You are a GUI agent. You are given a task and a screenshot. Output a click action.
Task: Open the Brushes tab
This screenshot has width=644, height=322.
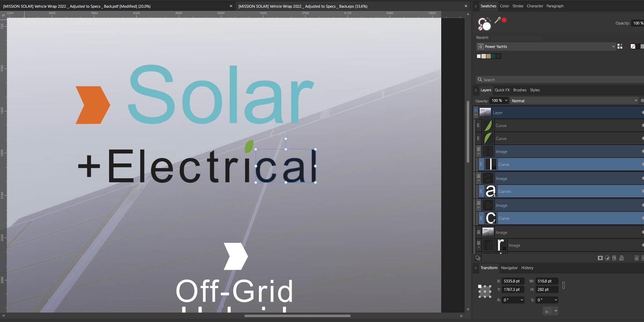tap(520, 90)
